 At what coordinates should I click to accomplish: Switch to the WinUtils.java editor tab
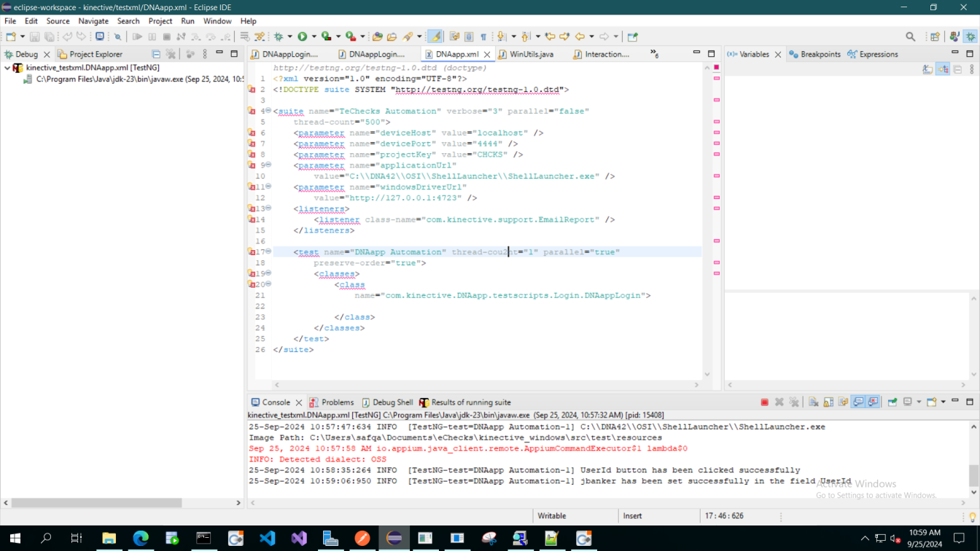531,54
